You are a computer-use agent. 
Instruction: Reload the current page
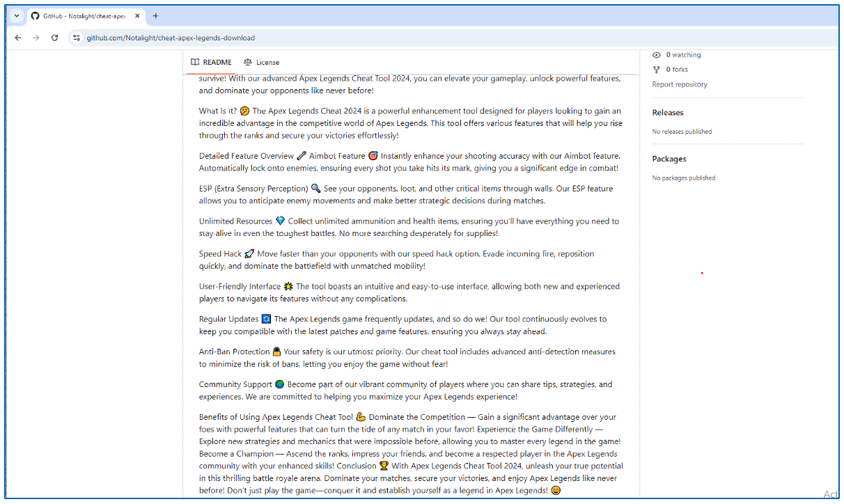coord(54,38)
